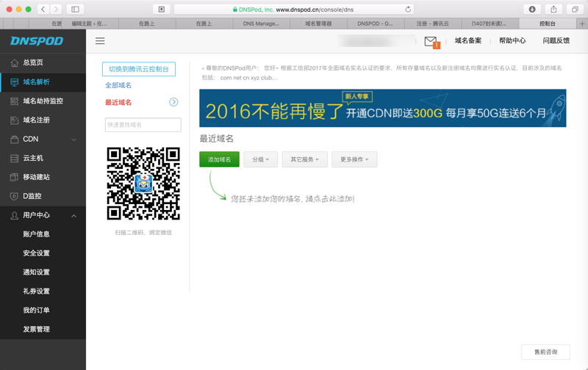Open the 全部域名 link
This screenshot has height=370, width=588.
[118, 85]
